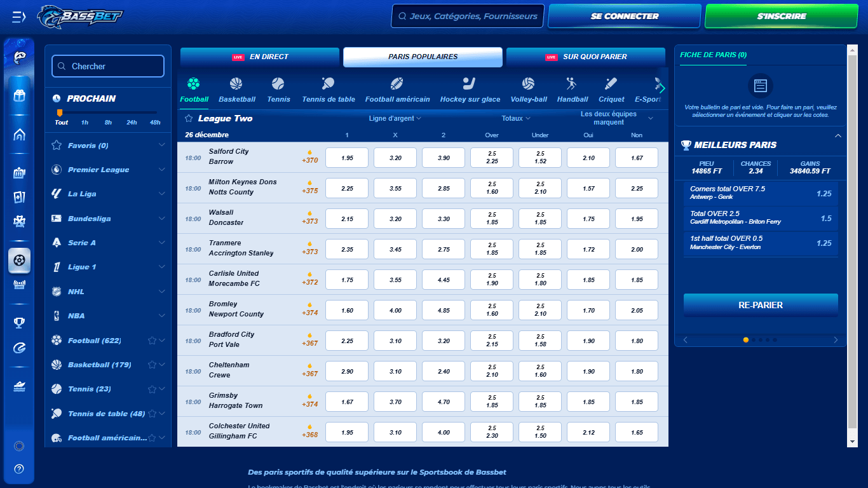Screen dimensions: 868x488
Task: Open the trophy tournaments sidebar icon
Action: 19,323
